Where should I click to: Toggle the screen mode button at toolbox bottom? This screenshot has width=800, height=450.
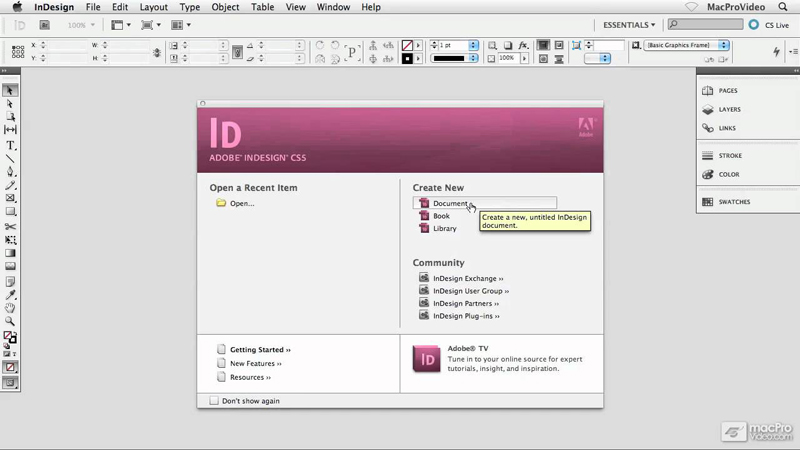coord(10,383)
